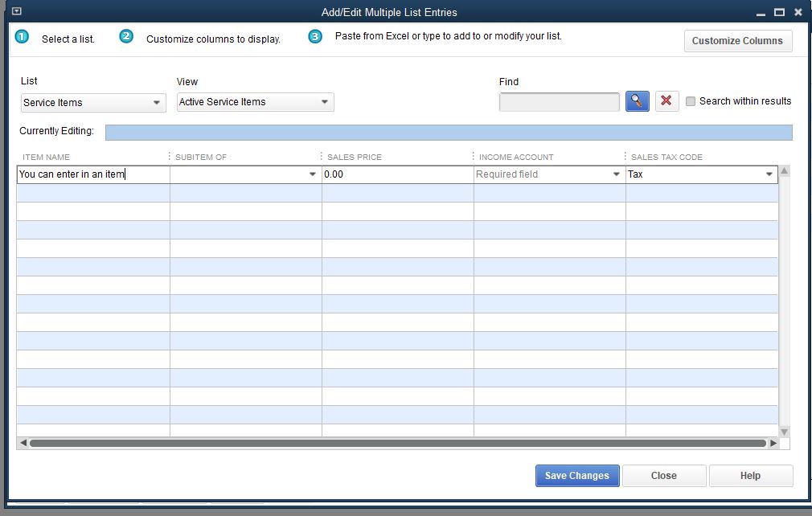Click the down arrow on vertical scrollbar
This screenshot has width=812, height=516.
click(x=785, y=431)
